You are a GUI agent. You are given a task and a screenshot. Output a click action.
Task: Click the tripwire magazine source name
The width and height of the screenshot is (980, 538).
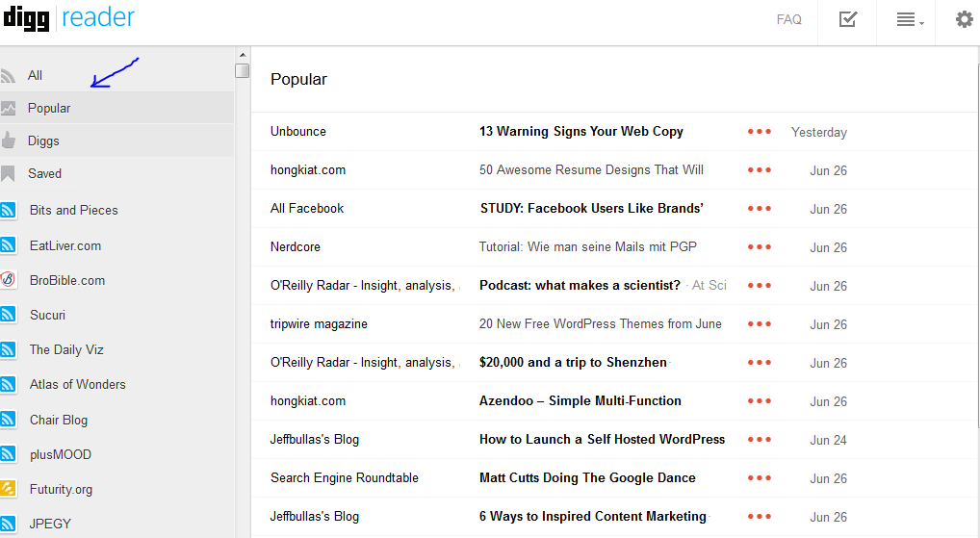(319, 323)
